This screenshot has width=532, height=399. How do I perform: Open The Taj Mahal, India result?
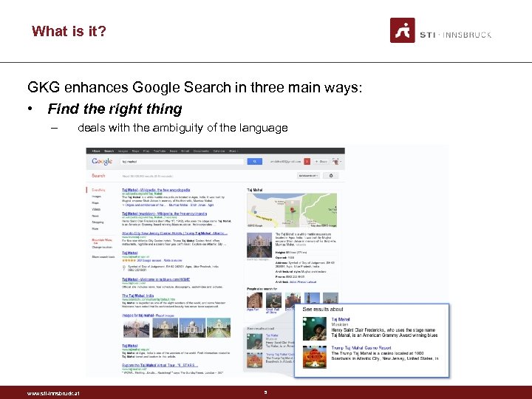[137, 296]
